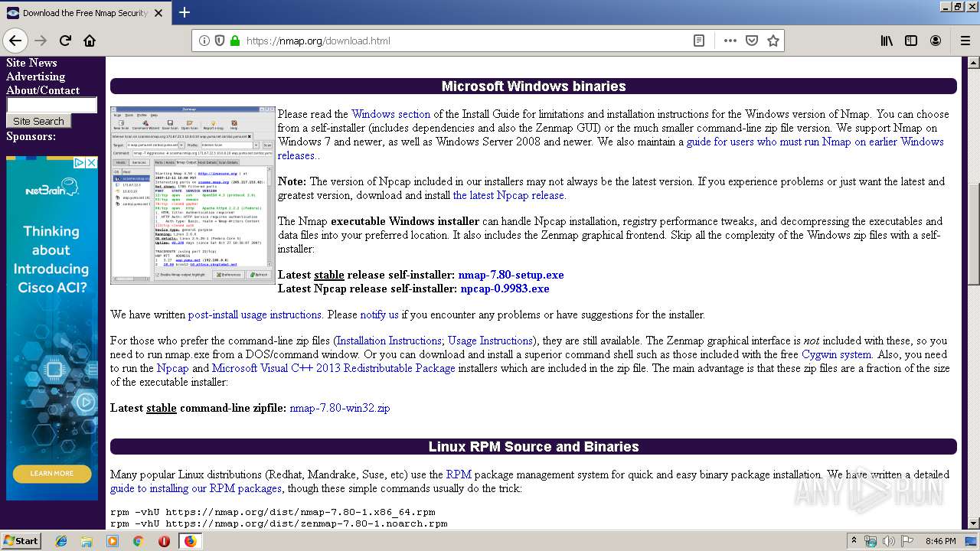980x551 pixels.
Task: Open post-install usage instructions link
Action: tap(255, 315)
